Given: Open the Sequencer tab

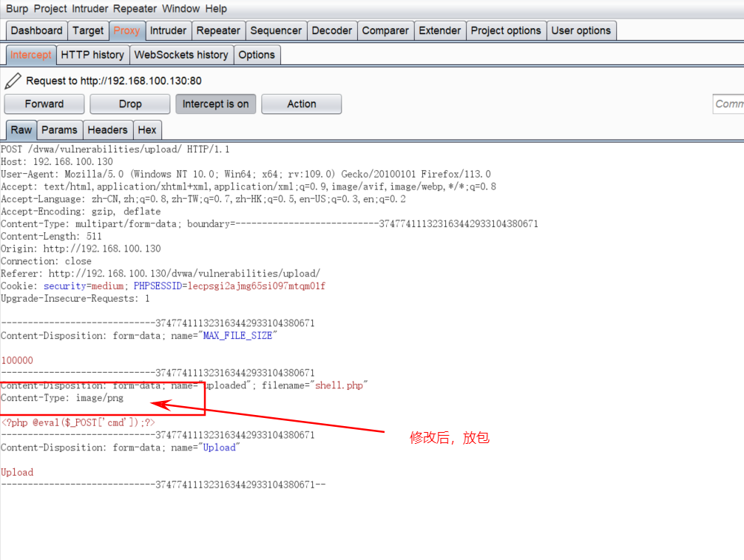Looking at the screenshot, I should 276,30.
